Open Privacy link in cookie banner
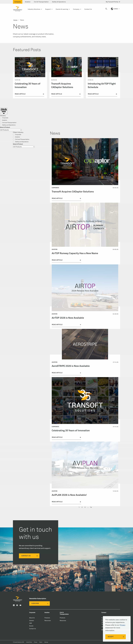The image size is (133, 644). (x=122, y=625)
